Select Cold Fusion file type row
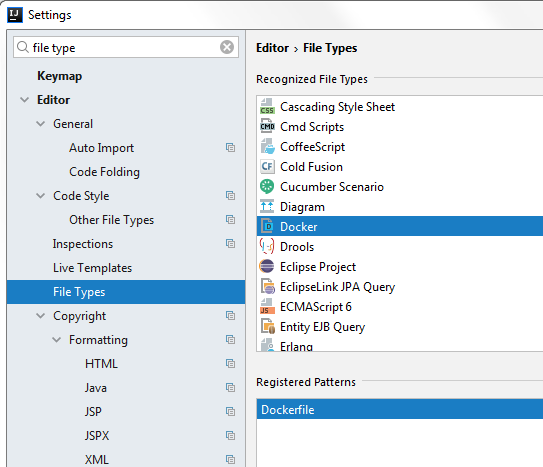543x467 pixels. (x=400, y=167)
